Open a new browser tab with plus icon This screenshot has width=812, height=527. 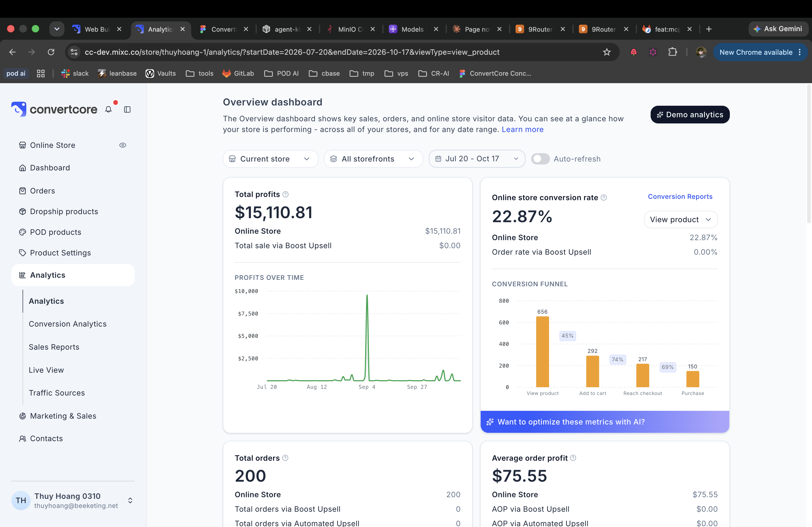pos(709,29)
